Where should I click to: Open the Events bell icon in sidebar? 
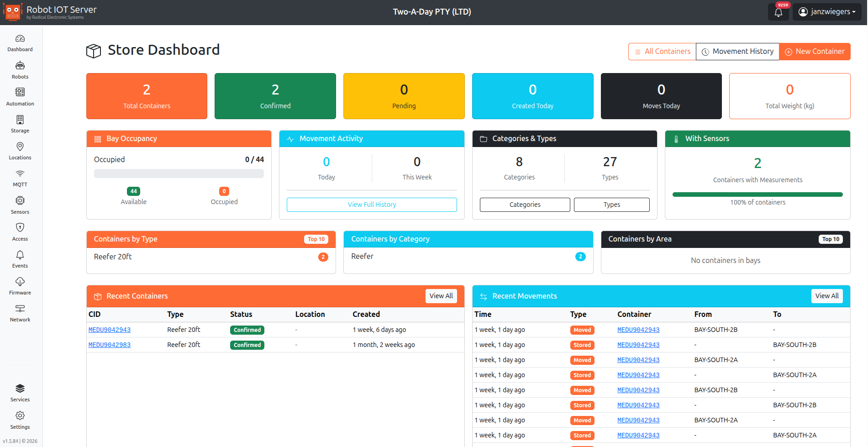(x=20, y=255)
